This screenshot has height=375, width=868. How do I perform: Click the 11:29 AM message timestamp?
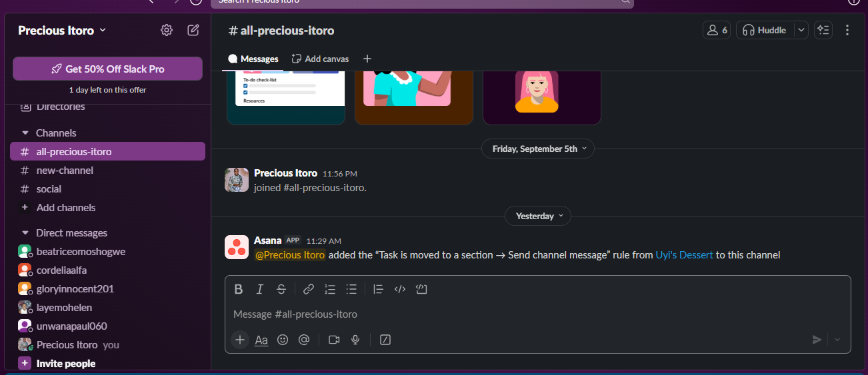click(323, 241)
